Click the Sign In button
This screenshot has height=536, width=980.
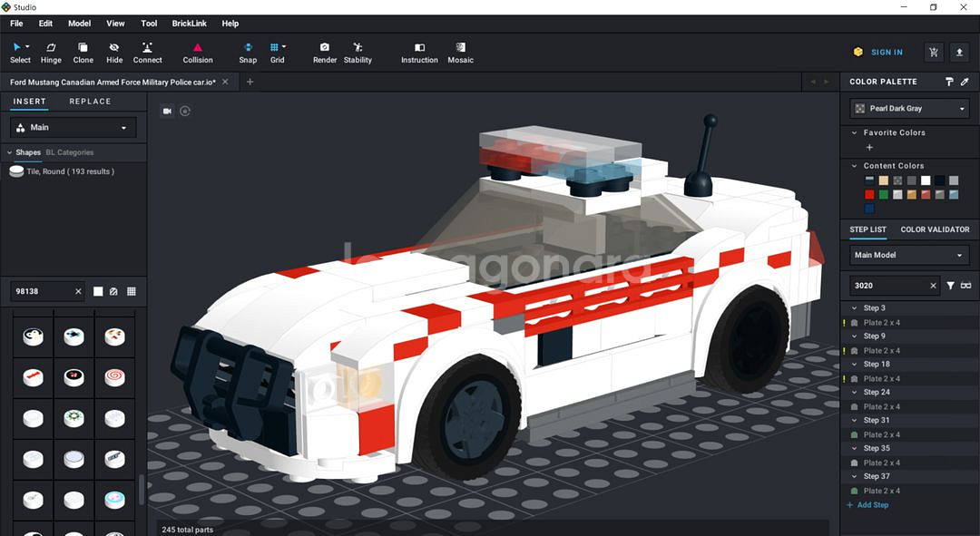(x=878, y=53)
